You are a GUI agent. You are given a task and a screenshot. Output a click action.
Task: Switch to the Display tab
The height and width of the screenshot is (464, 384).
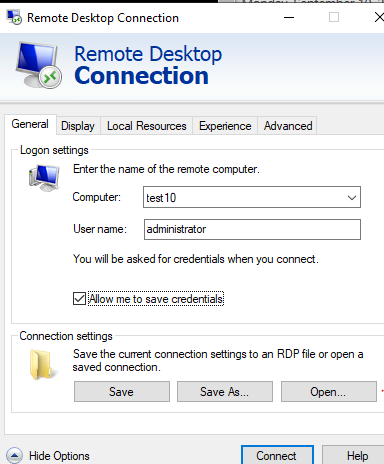(78, 126)
